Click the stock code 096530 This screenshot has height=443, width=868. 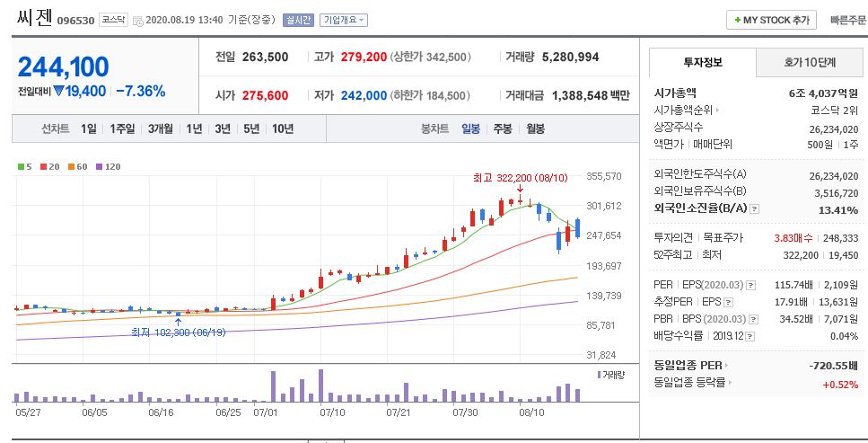(x=75, y=21)
